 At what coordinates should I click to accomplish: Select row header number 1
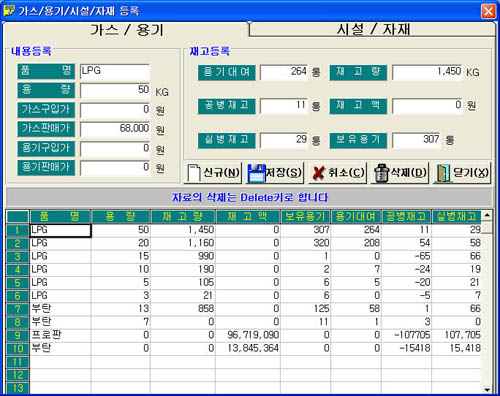18,230
